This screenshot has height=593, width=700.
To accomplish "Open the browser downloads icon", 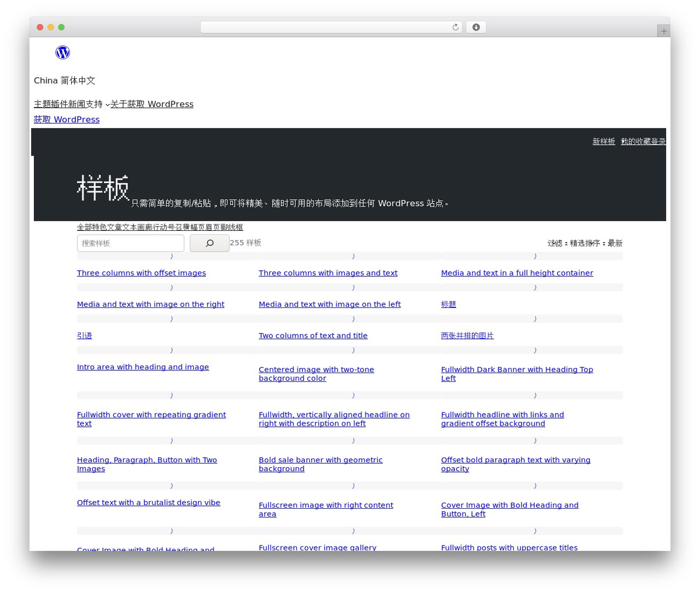I will click(x=476, y=27).
